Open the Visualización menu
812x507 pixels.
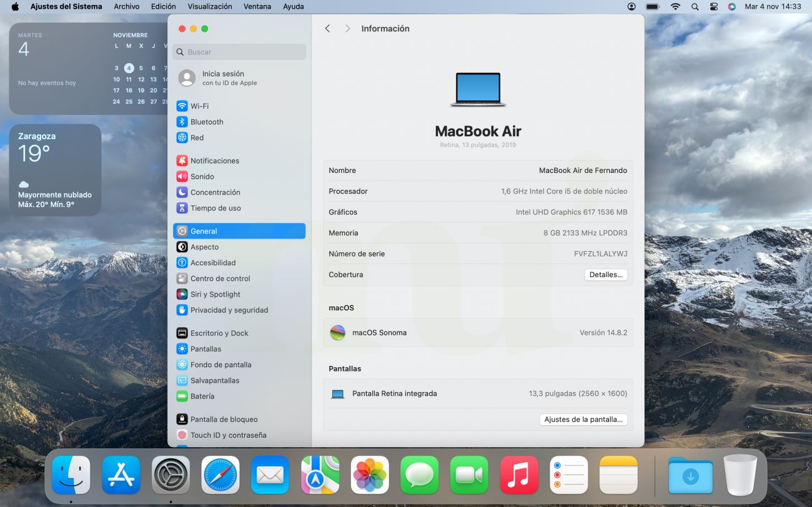click(x=210, y=6)
